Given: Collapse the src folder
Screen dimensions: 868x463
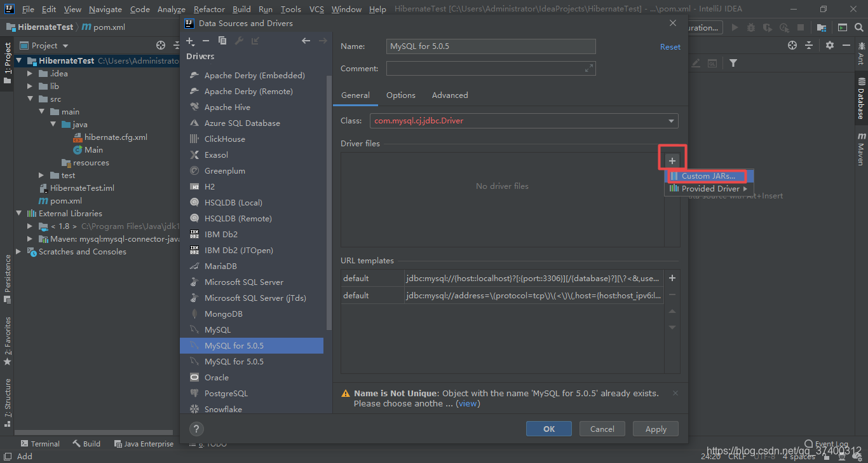Looking at the screenshot, I should point(30,99).
